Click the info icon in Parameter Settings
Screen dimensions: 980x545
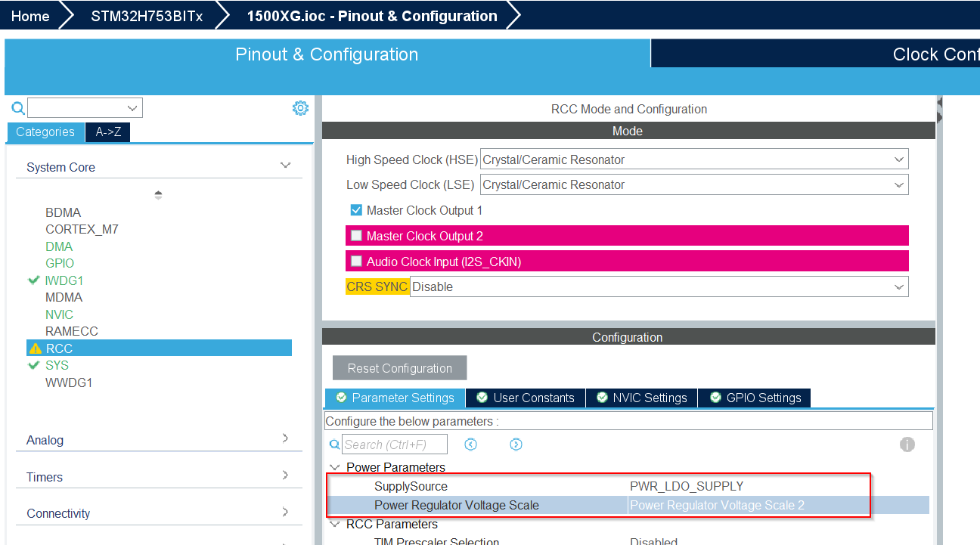click(907, 444)
